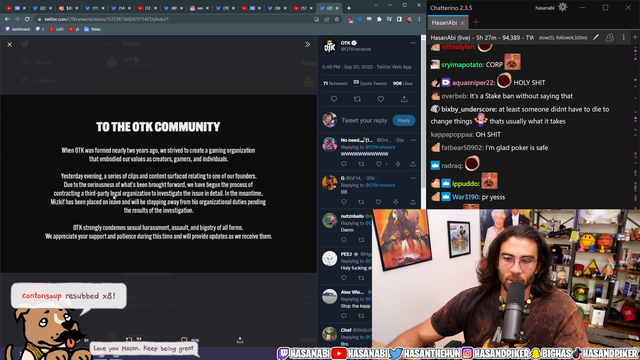View the 71 Retweets list
The image size is (640, 360).
tap(335, 83)
